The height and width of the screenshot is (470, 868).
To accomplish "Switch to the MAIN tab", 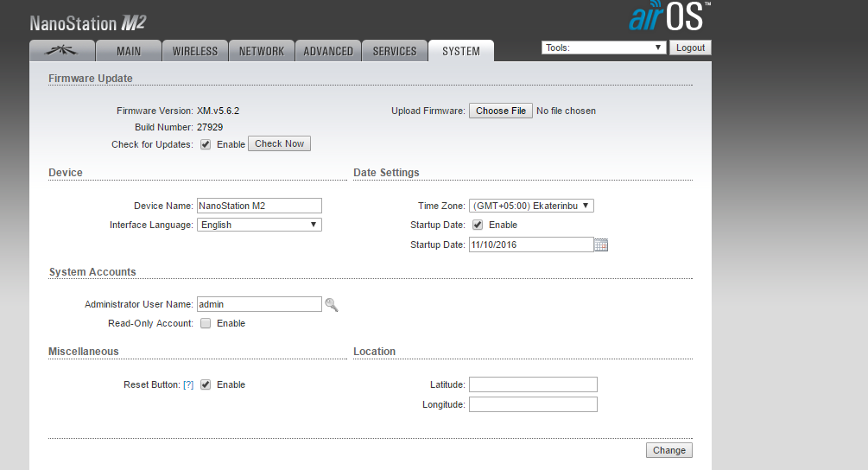I will point(129,51).
